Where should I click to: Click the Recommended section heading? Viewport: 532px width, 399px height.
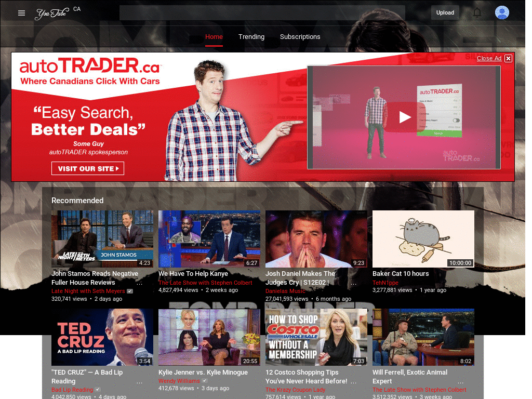[77, 201]
